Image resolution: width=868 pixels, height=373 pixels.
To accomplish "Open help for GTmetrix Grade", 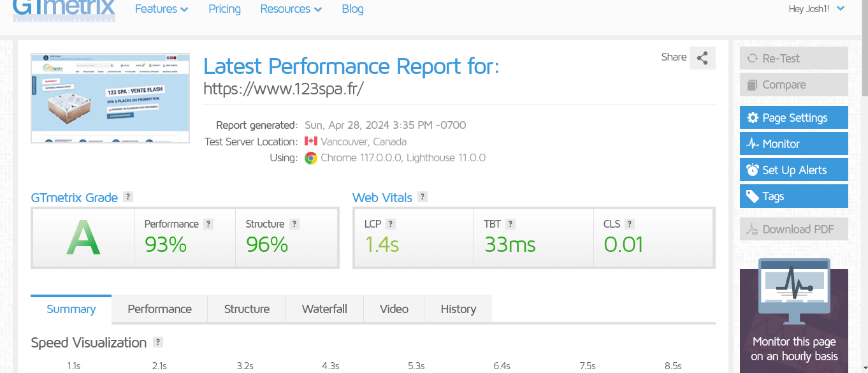I will coord(128,197).
